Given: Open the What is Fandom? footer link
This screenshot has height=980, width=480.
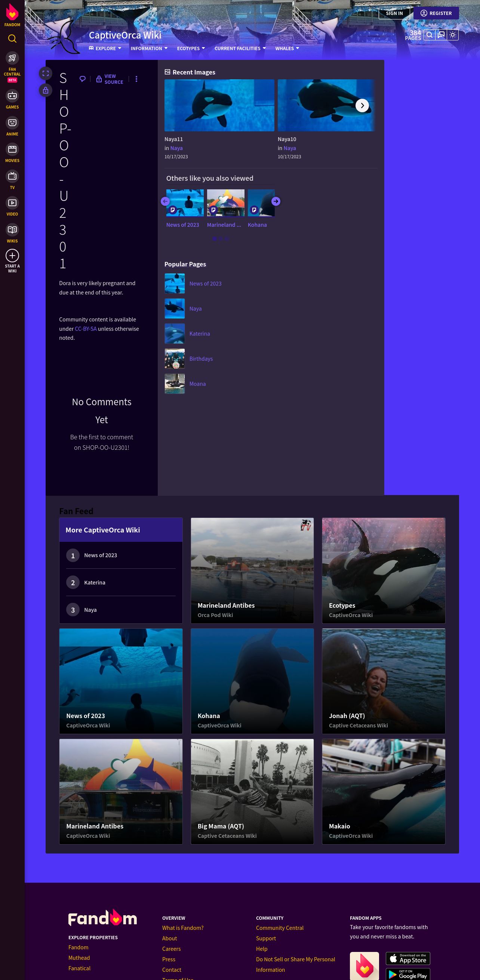Looking at the screenshot, I should pyautogui.click(x=183, y=928).
